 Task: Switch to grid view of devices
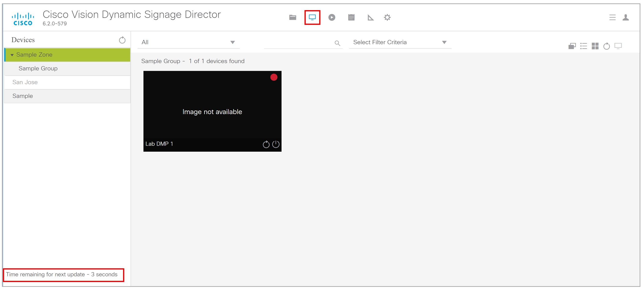595,46
